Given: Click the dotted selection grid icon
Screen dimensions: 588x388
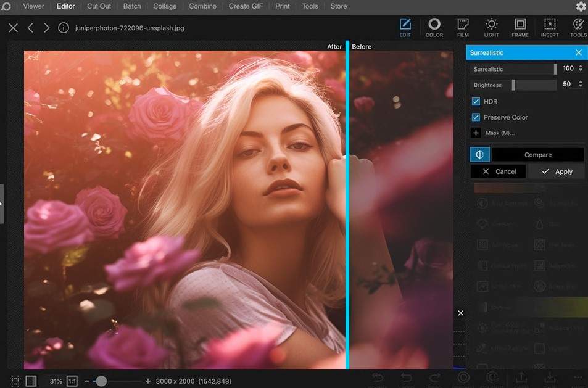Looking at the screenshot, I should (15, 381).
